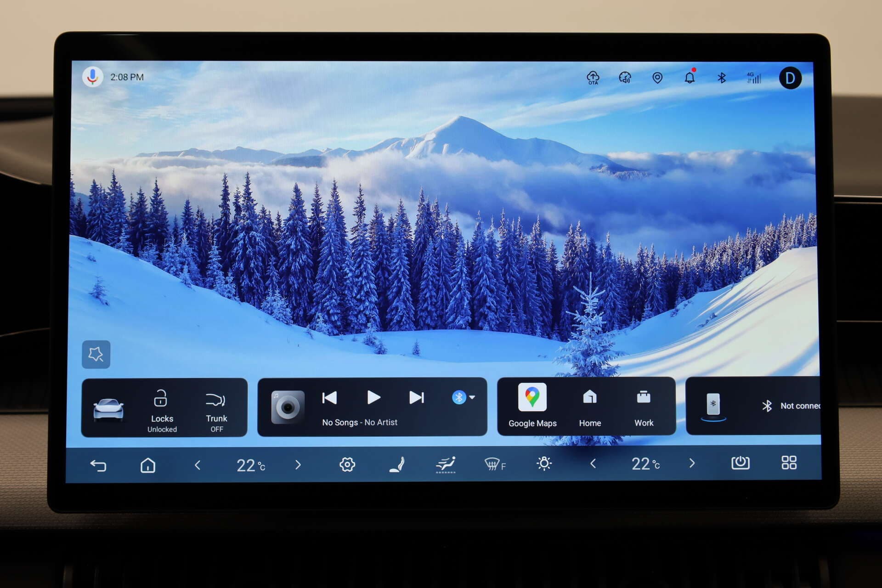The image size is (882, 588).
Task: Navigate to Home destination
Action: (590, 409)
